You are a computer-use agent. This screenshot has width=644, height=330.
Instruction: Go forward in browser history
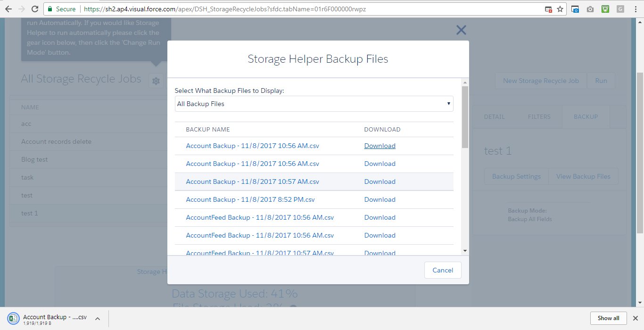click(21, 9)
